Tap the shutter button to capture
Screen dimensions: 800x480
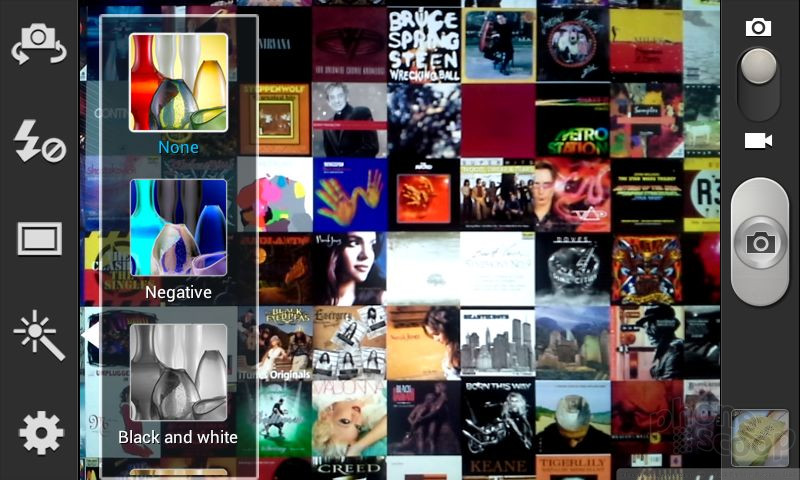[760, 242]
